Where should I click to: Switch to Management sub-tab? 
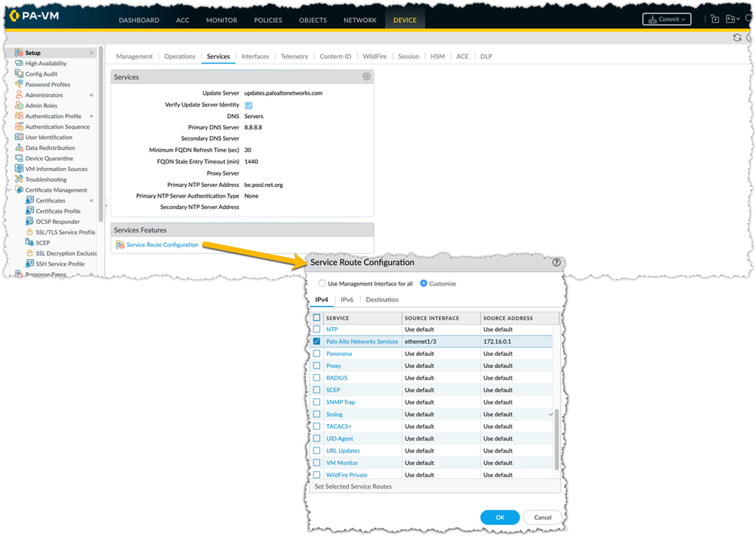(134, 57)
